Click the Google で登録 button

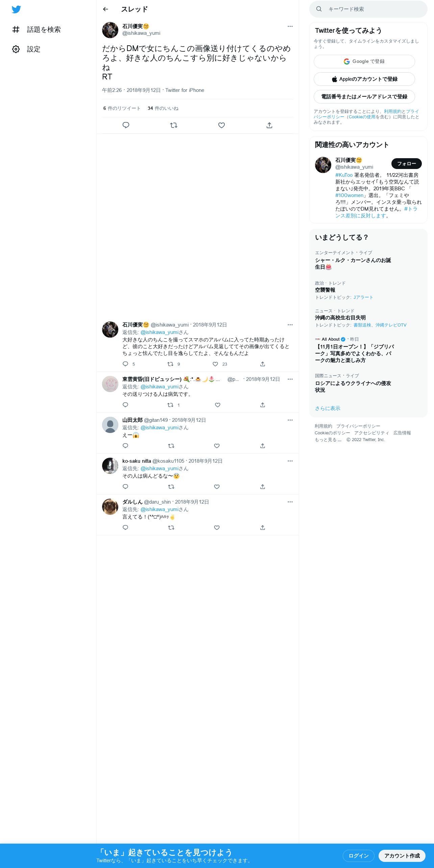click(364, 62)
